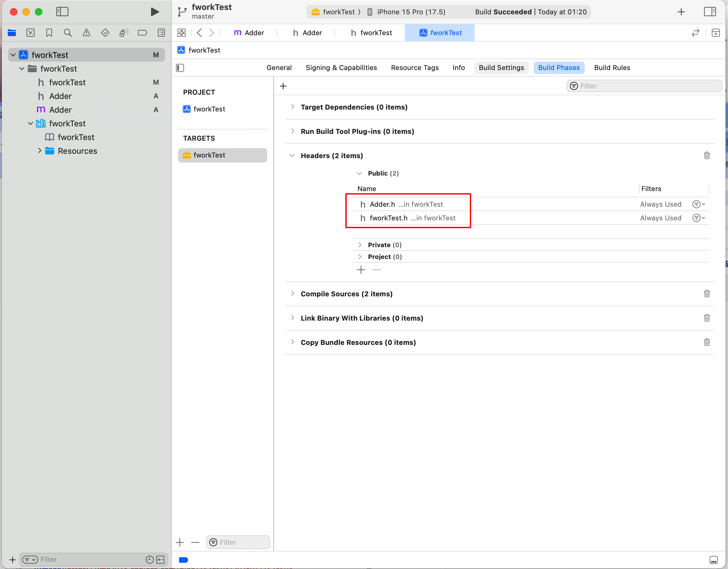This screenshot has height=569, width=728.
Task: Expand Copy Bundle Resources section
Action: [292, 342]
